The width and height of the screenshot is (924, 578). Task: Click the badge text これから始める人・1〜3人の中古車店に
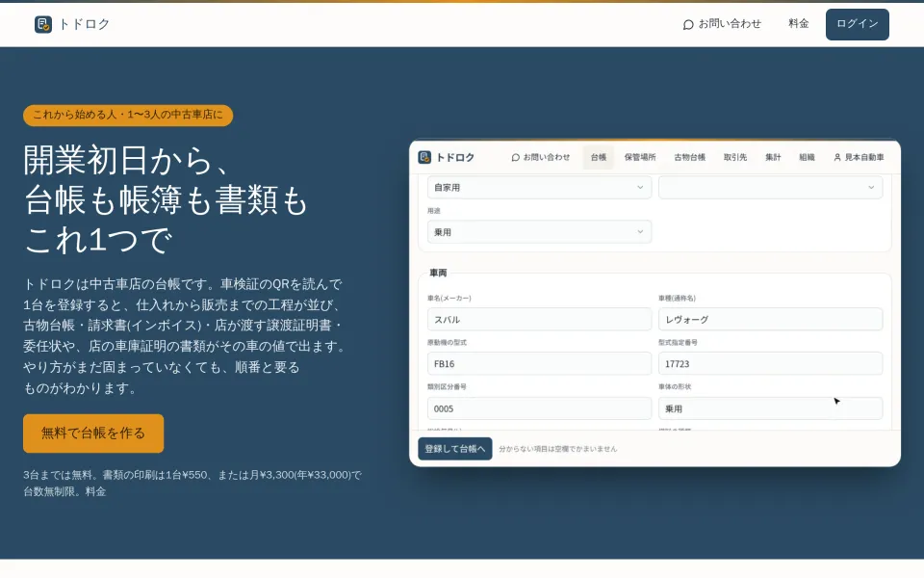tap(128, 115)
